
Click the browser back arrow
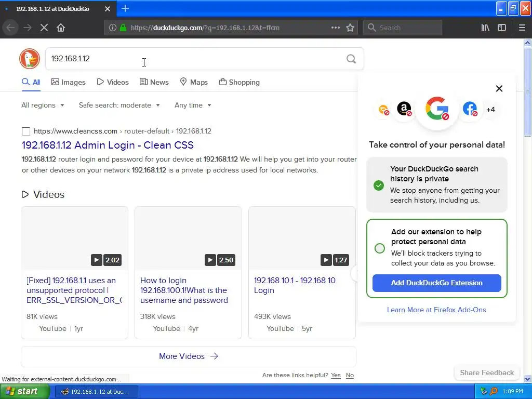(11, 28)
